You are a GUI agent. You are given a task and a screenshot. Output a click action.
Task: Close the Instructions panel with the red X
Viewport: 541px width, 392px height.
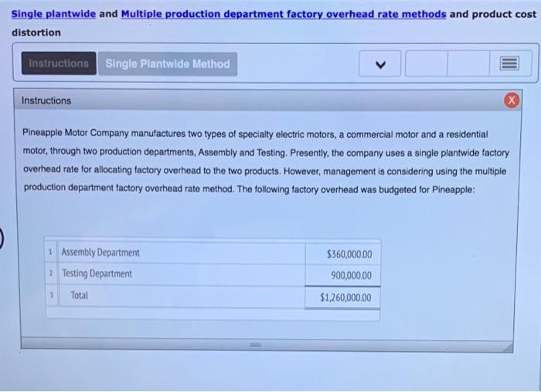[512, 101]
